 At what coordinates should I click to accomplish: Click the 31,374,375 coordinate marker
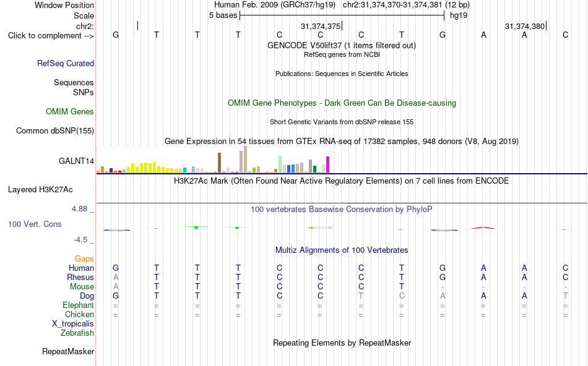pyautogui.click(x=321, y=26)
